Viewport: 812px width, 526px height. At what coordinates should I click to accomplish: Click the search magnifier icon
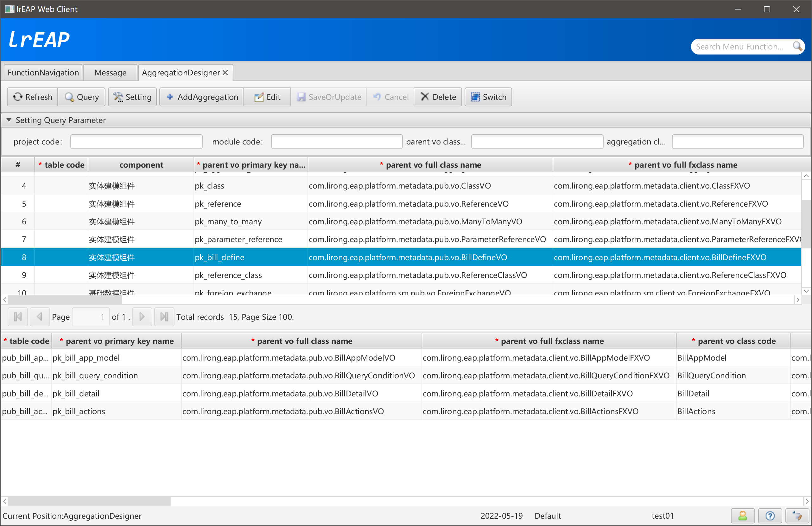tap(797, 47)
